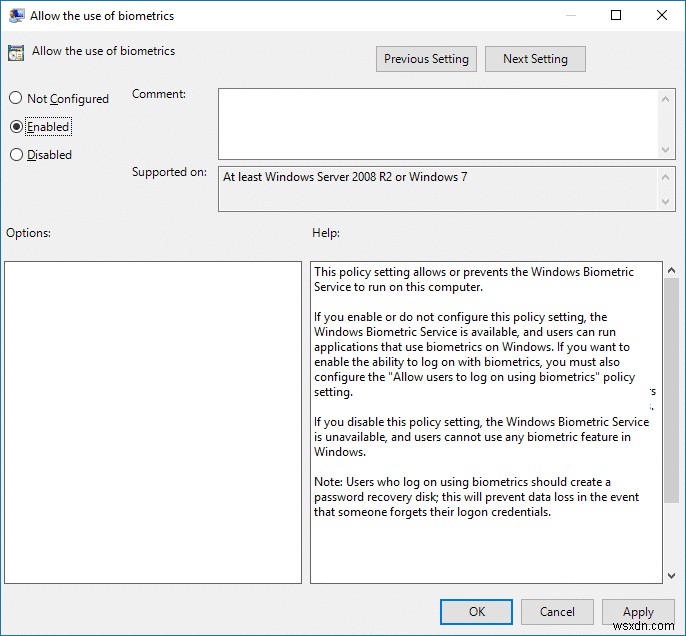This screenshot has width=686, height=636.
Task: Go to Next Setting
Action: [535, 59]
